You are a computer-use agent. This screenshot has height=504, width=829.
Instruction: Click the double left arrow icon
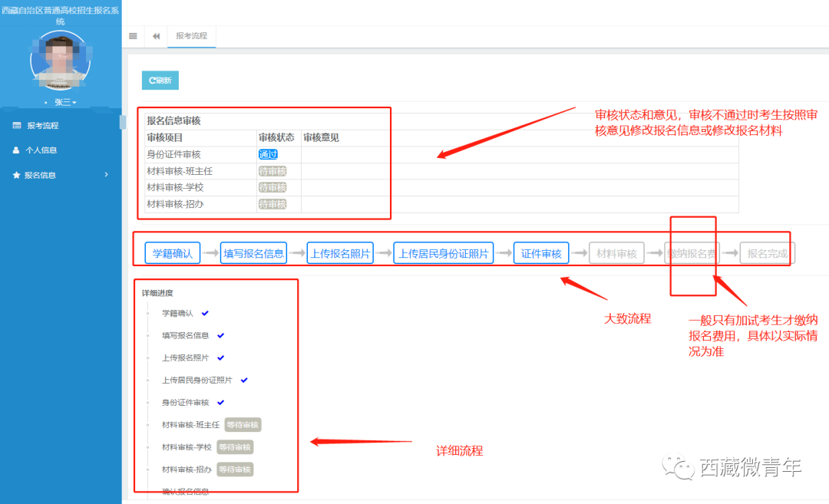[x=156, y=36]
